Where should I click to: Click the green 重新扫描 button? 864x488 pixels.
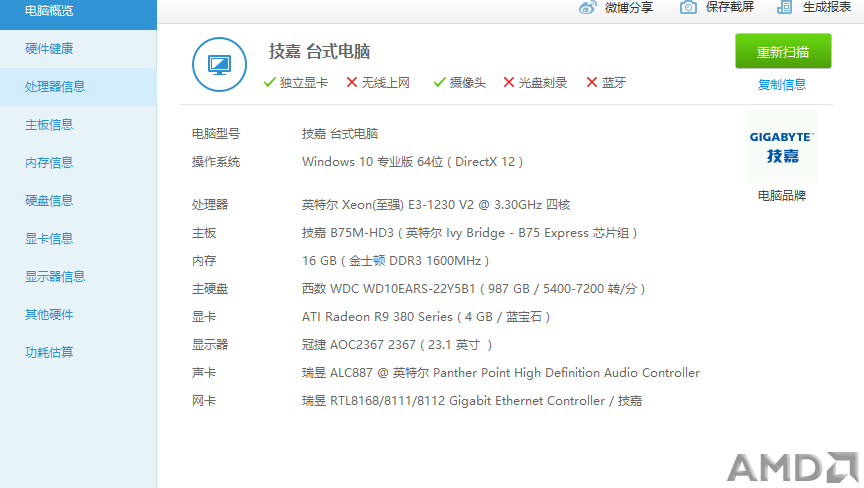pos(783,51)
